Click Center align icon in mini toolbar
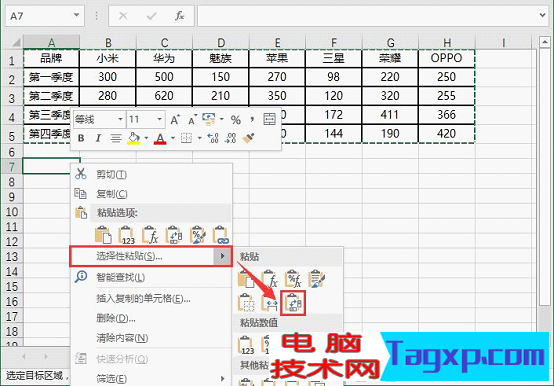This screenshot has width=554, height=386. [x=116, y=138]
